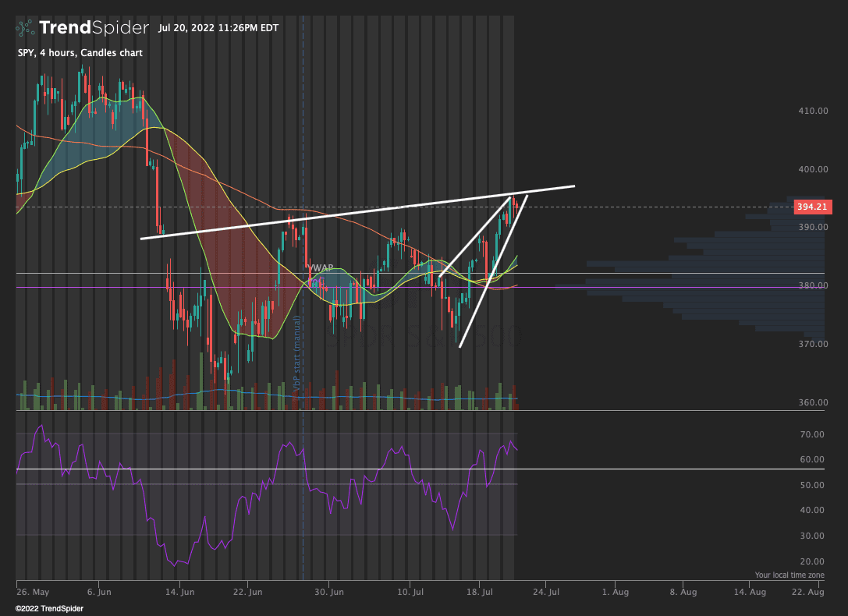Select the 394.21 price tag on the axis

pyautogui.click(x=812, y=207)
